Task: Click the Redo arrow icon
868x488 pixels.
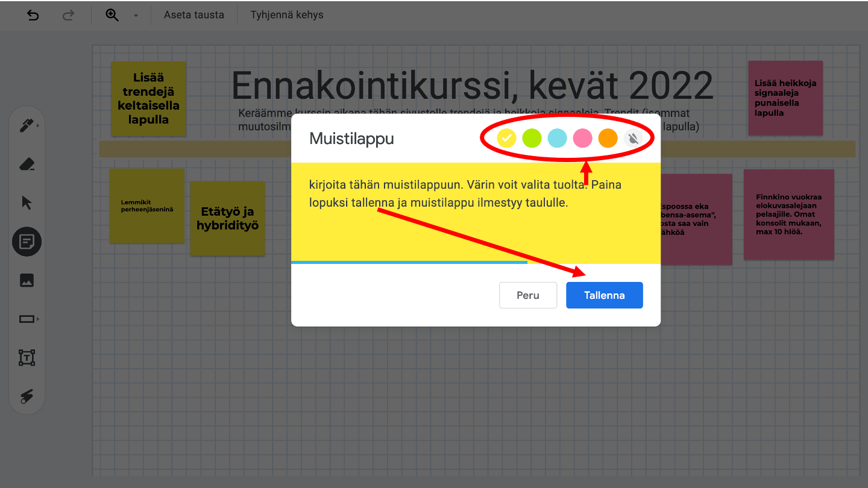Action: click(68, 15)
